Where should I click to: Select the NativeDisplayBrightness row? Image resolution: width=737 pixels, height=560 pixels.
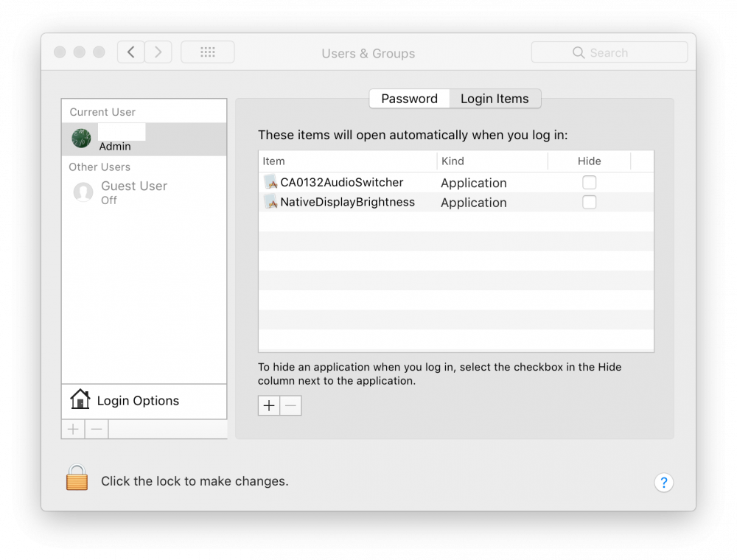[x=456, y=202]
